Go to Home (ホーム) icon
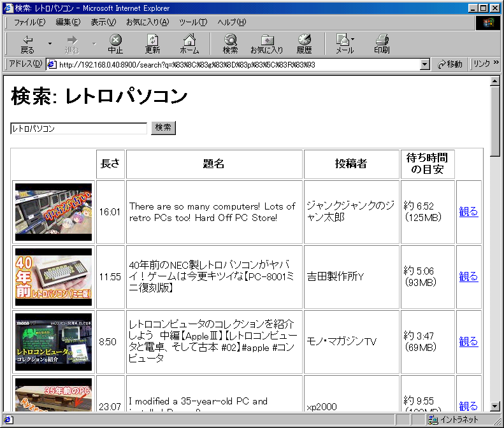 pos(189,44)
